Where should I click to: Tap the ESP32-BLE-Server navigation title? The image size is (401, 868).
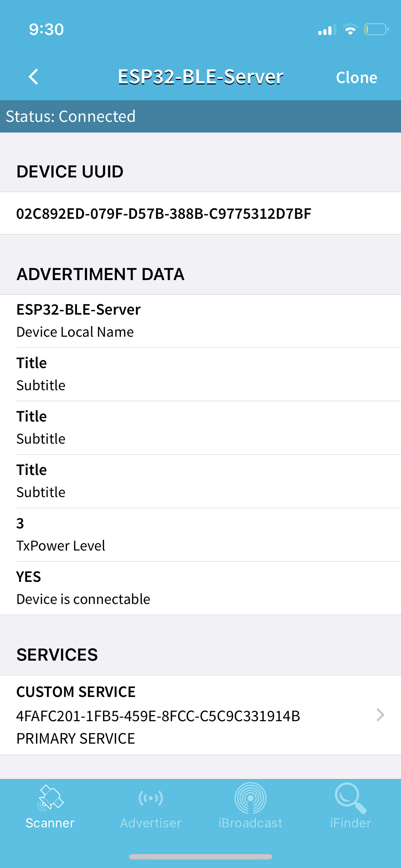[x=201, y=77]
